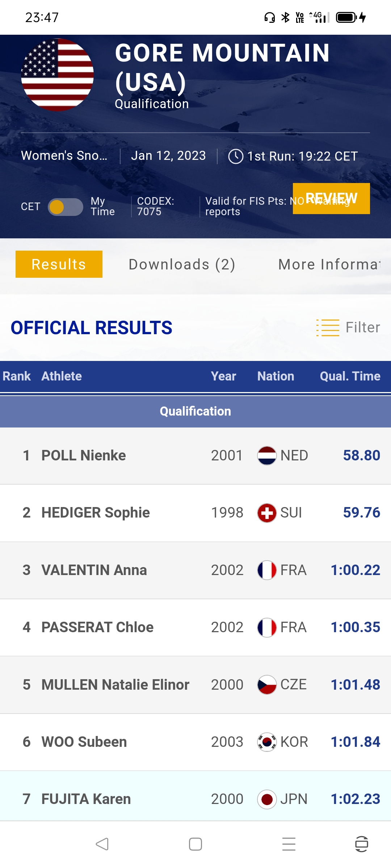Open the Filter list icon

[x=328, y=328]
